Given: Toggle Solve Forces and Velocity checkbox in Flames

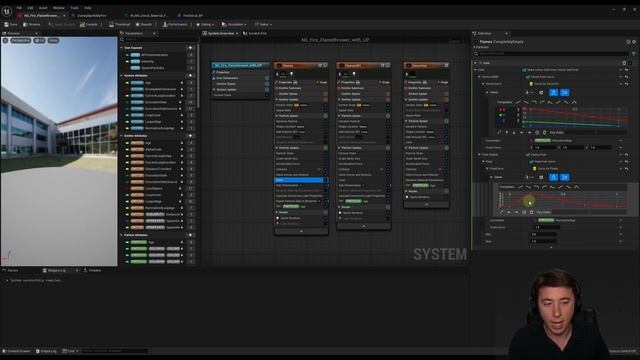Looking at the screenshot, I should (326, 175).
